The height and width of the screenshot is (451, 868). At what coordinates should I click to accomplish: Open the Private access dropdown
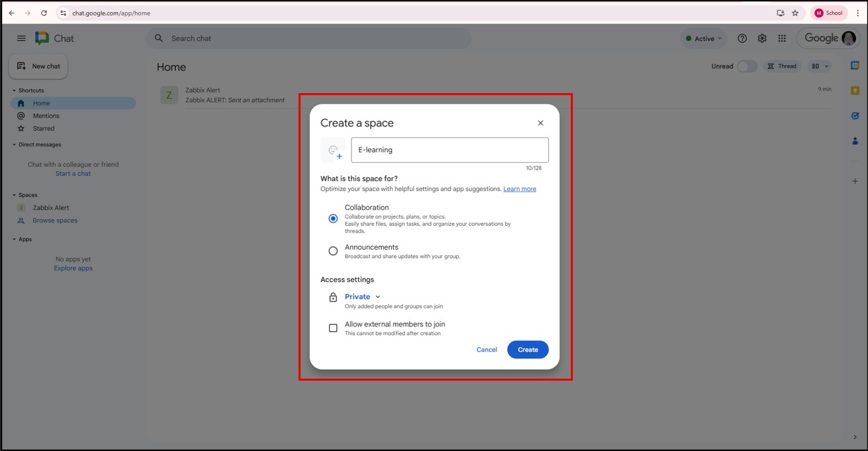click(362, 297)
